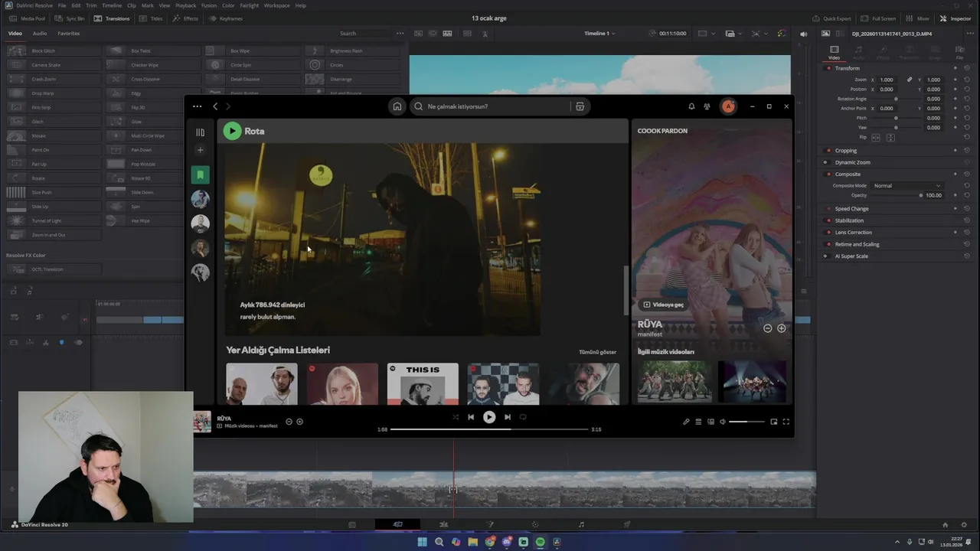The height and width of the screenshot is (551, 980).
Task: Adjust the Spotify volume slider
Action: [746, 422]
